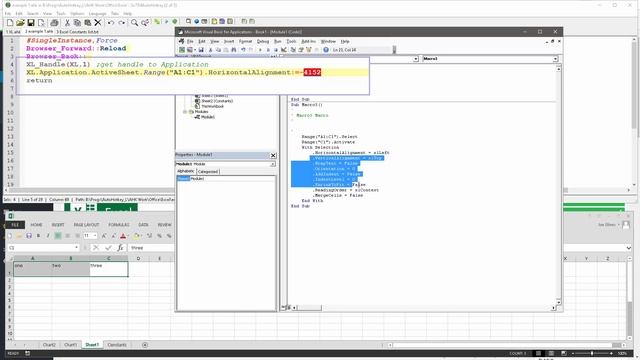Click Excel column D header
The width and height of the screenshot is (640, 360).
(138, 258)
